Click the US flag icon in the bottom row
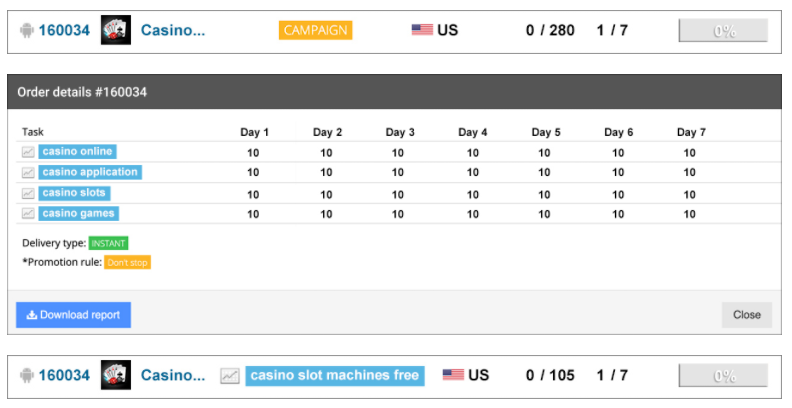This screenshot has height=408, width=792. (453, 375)
